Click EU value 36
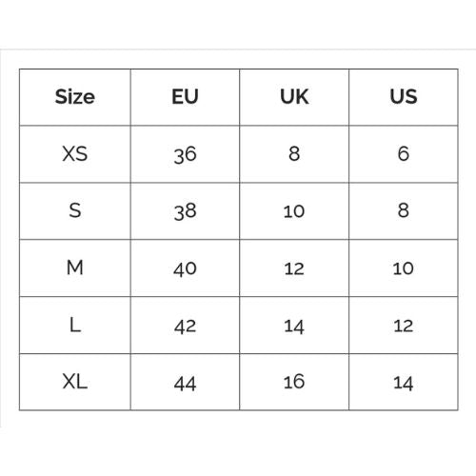The height and width of the screenshot is (476, 476). (185, 155)
